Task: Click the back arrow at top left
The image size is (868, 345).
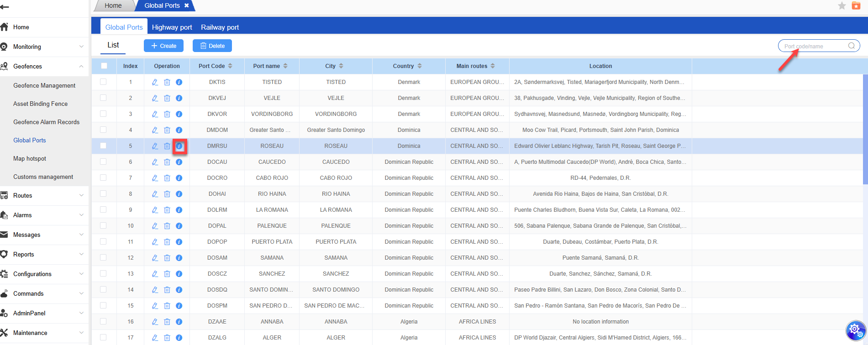Action: pyautogui.click(x=5, y=7)
